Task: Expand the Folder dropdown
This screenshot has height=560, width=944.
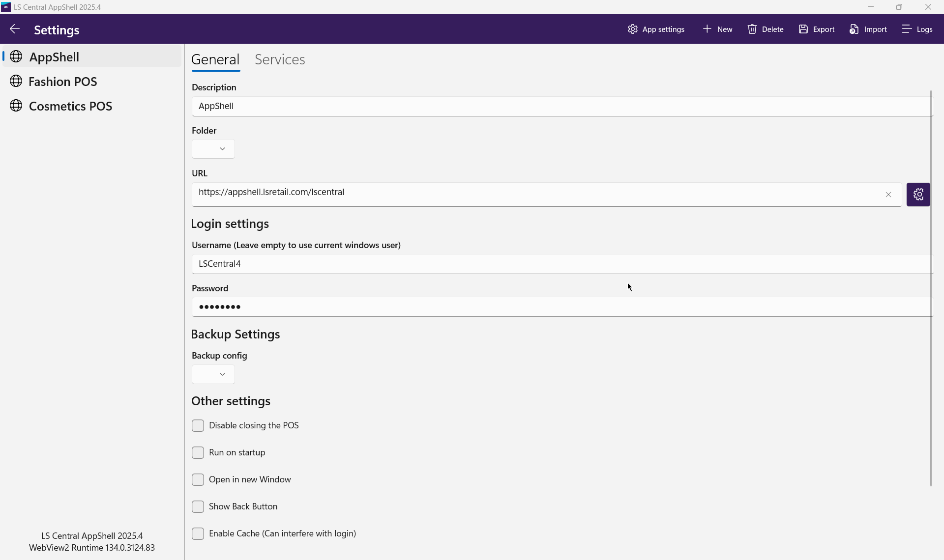Action: pos(213,149)
